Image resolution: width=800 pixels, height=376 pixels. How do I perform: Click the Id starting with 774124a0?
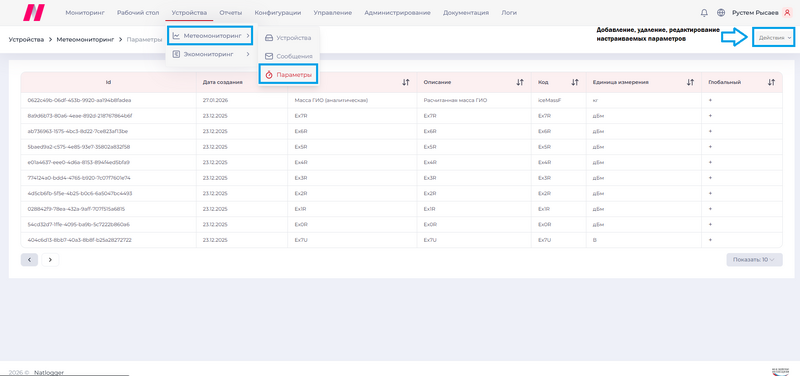coord(79,178)
